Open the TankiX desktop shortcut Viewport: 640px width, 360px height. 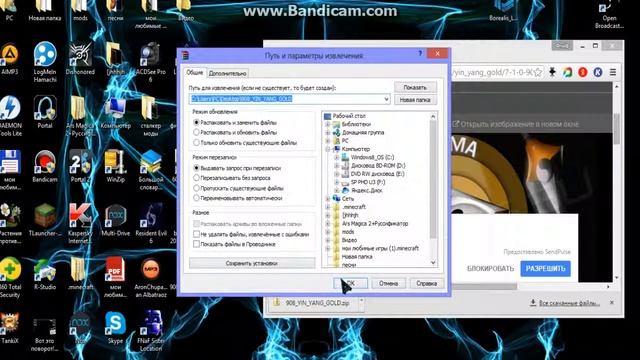tap(10, 327)
